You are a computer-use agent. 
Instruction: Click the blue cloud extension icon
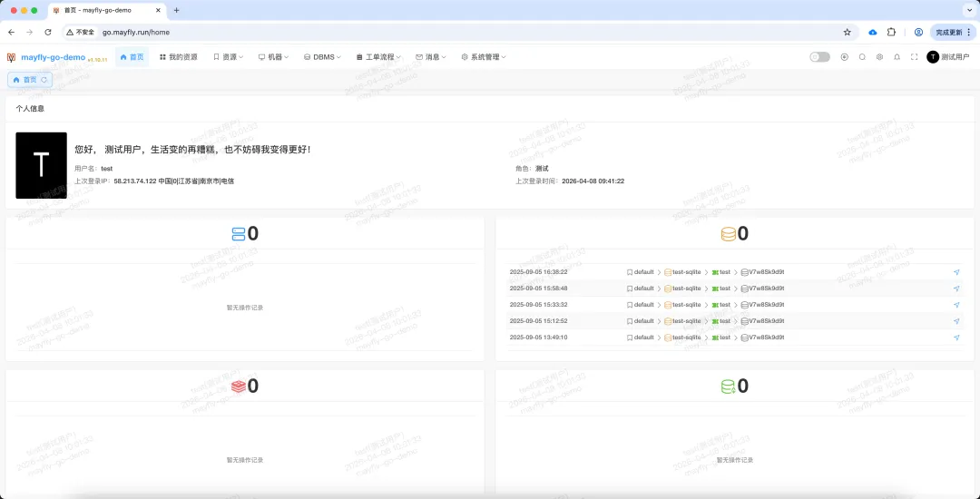873,32
